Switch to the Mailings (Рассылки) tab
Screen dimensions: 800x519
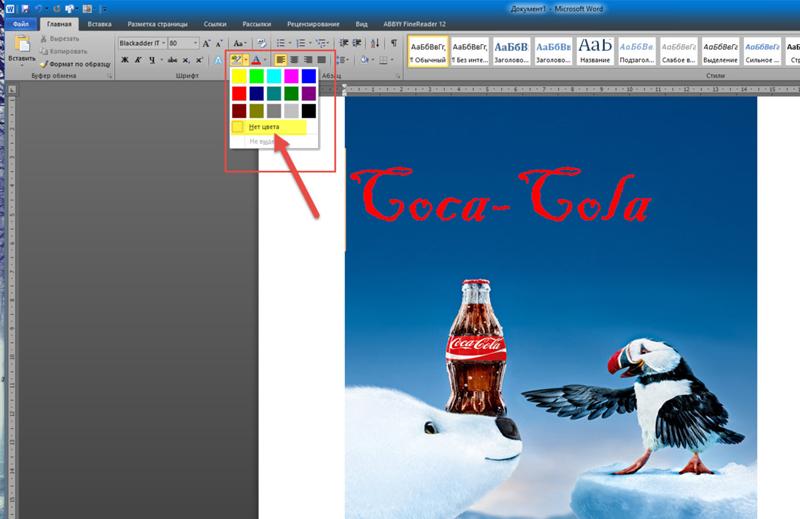(257, 24)
